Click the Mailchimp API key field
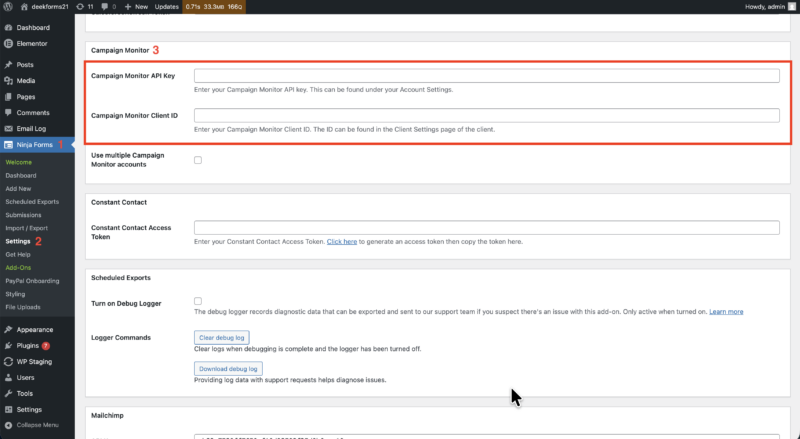Viewport: 800px width, 439px height. 487,436
